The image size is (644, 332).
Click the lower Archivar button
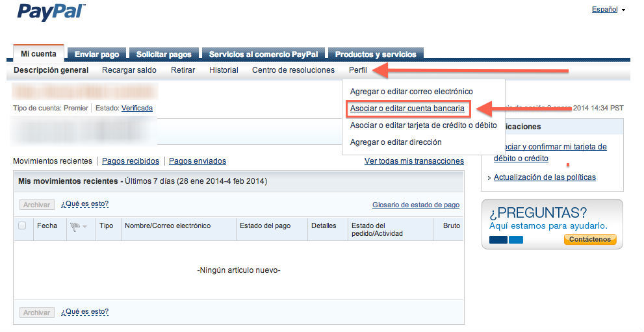click(x=37, y=313)
